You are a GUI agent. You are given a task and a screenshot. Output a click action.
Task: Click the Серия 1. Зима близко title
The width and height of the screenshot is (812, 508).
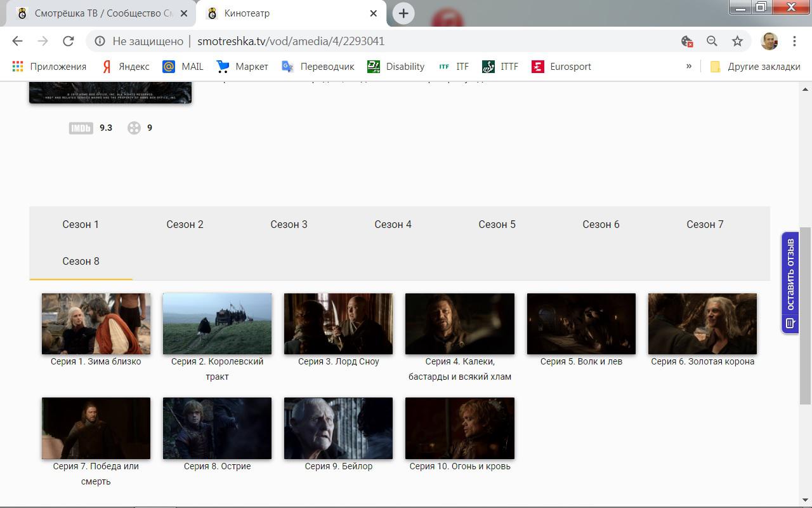coord(96,361)
